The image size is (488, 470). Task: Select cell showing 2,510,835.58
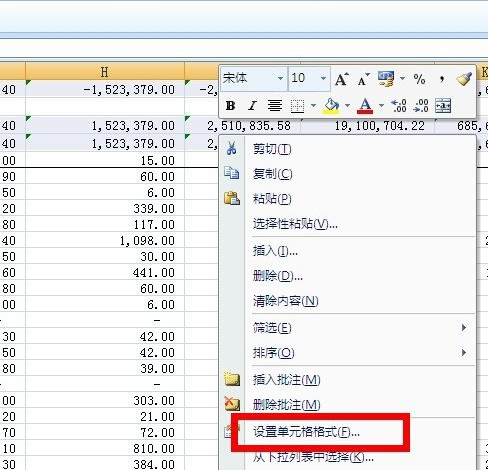pos(242,126)
